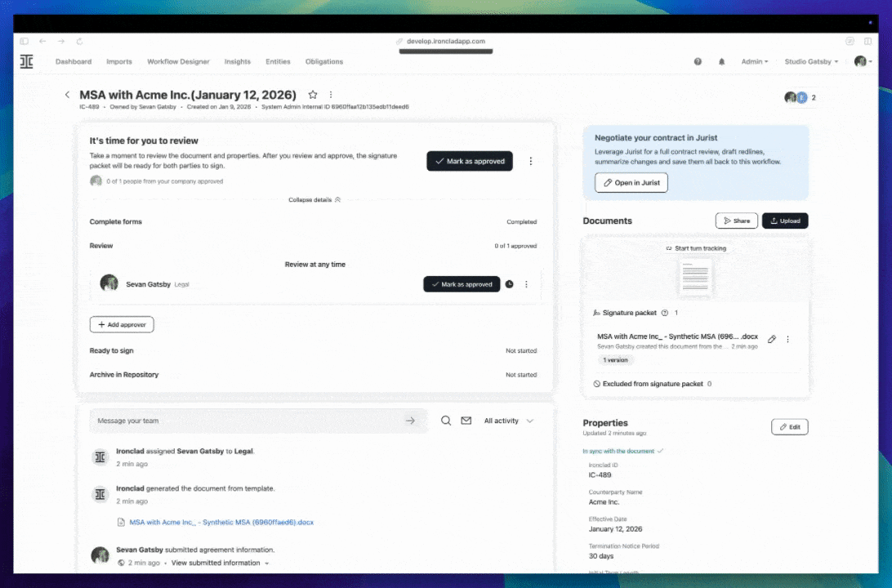Click the help question mark icon
Viewport: 892px width, 588px height.
pyautogui.click(x=698, y=61)
